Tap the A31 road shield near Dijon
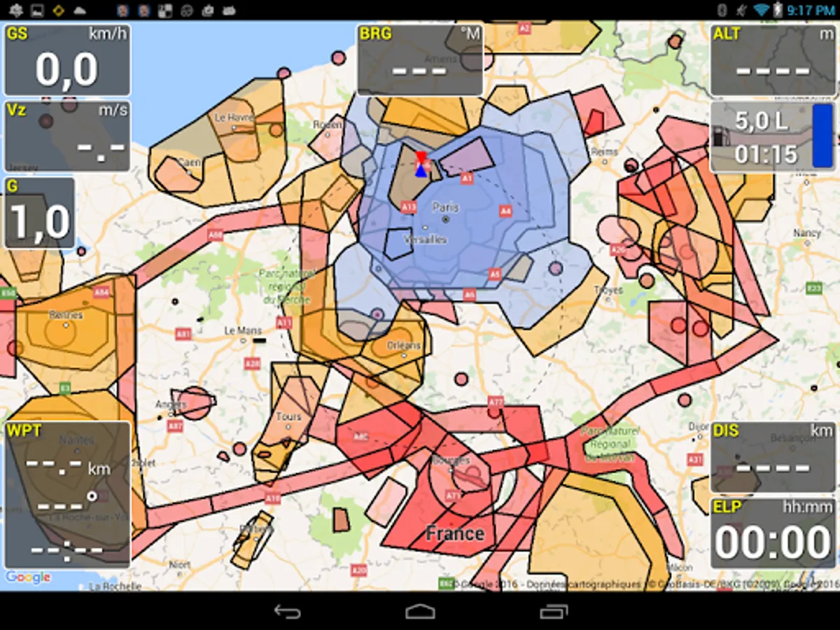 pyautogui.click(x=694, y=458)
